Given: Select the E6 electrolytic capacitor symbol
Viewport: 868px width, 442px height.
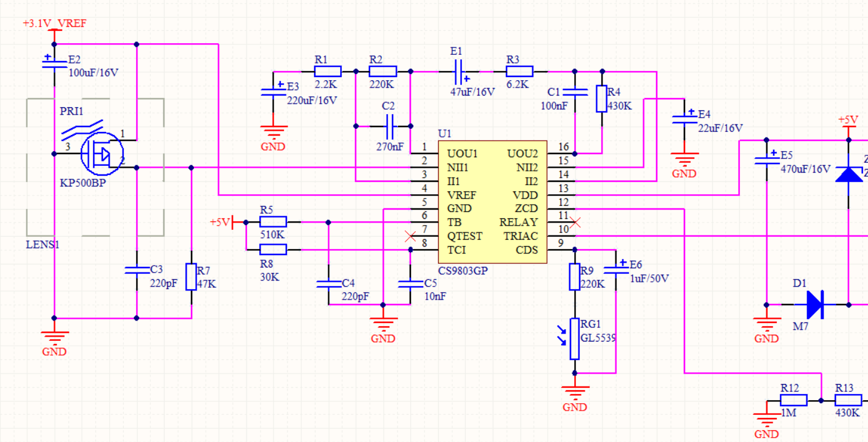Looking at the screenshot, I should (616, 267).
